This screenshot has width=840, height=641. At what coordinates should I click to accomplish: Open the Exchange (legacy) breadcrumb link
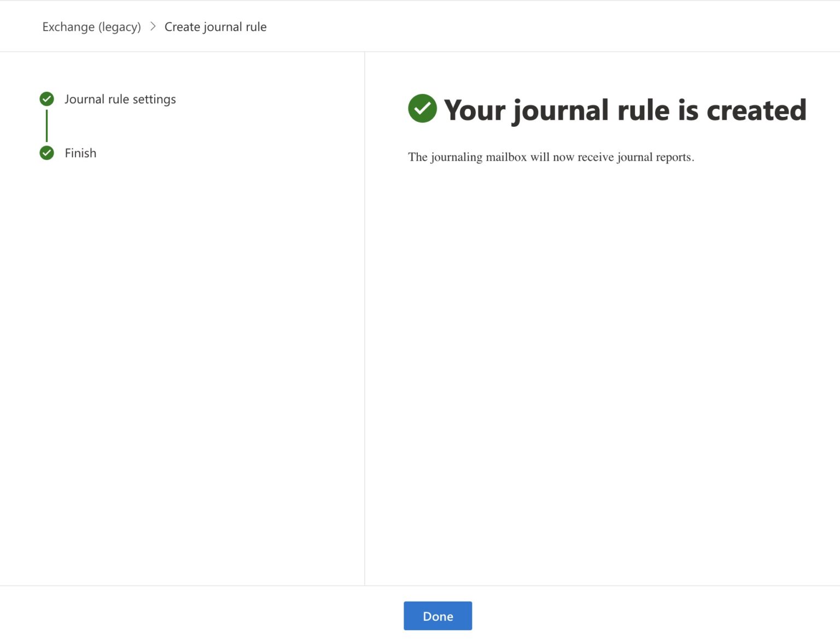point(91,26)
